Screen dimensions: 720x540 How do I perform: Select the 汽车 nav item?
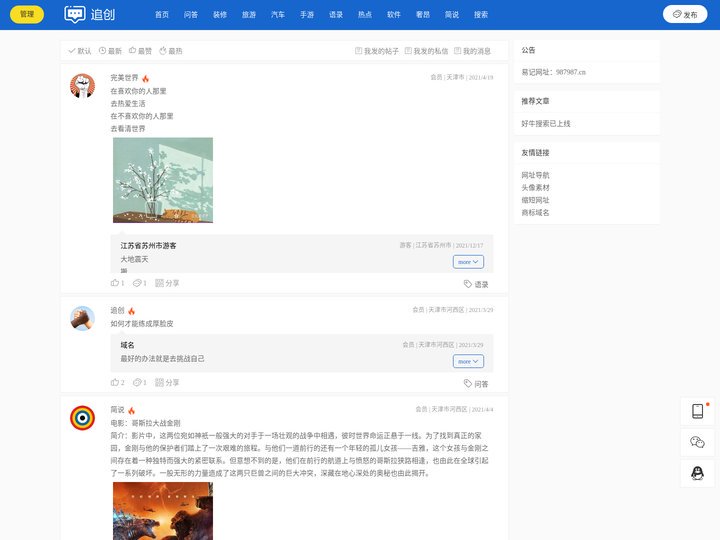(x=278, y=15)
